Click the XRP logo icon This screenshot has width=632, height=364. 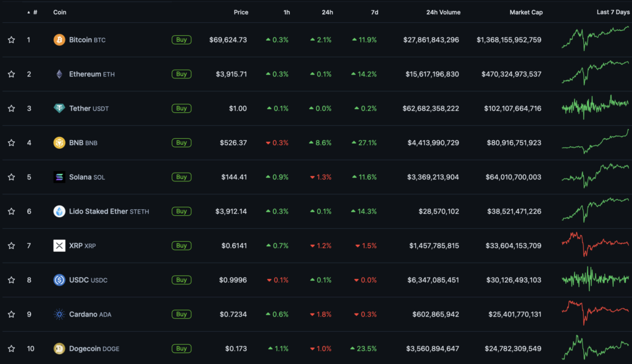coord(59,246)
